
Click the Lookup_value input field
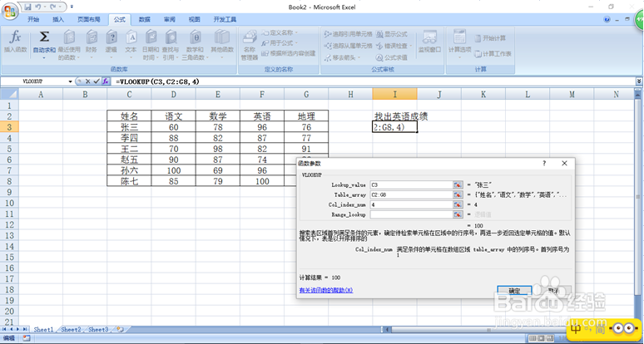tap(411, 185)
